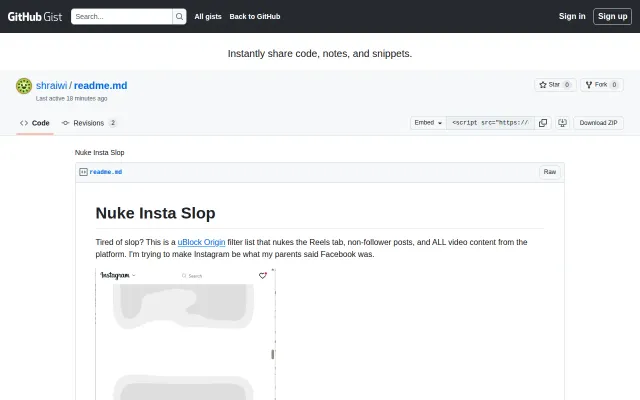Switch to the Code tab
640x400 pixels.
click(x=35, y=123)
